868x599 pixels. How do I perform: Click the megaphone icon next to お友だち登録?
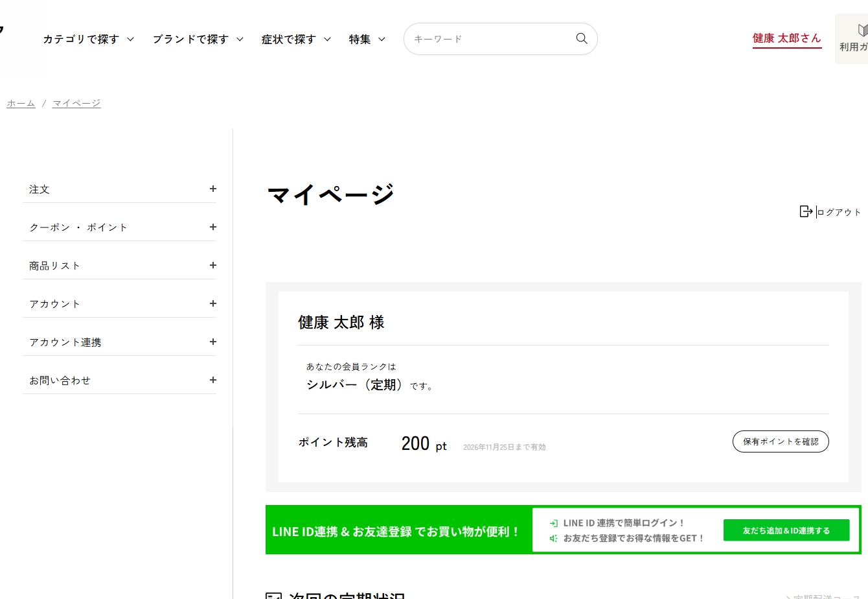pos(553,538)
